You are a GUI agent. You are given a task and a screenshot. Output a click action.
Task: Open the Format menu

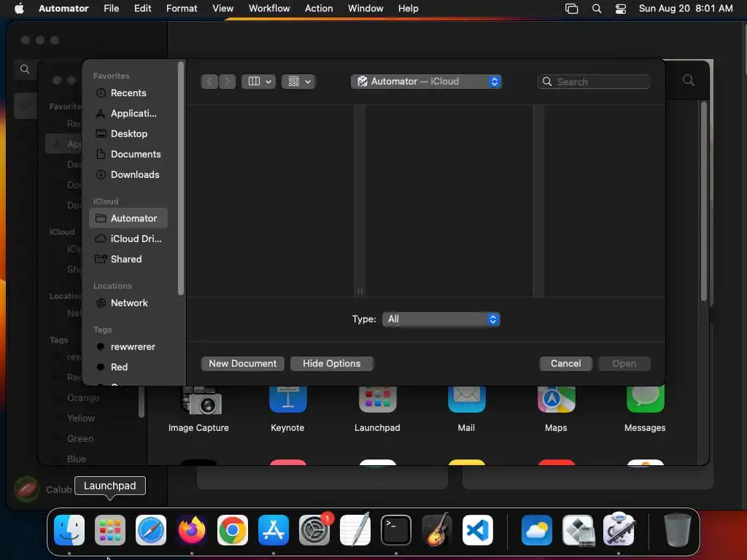tap(182, 9)
